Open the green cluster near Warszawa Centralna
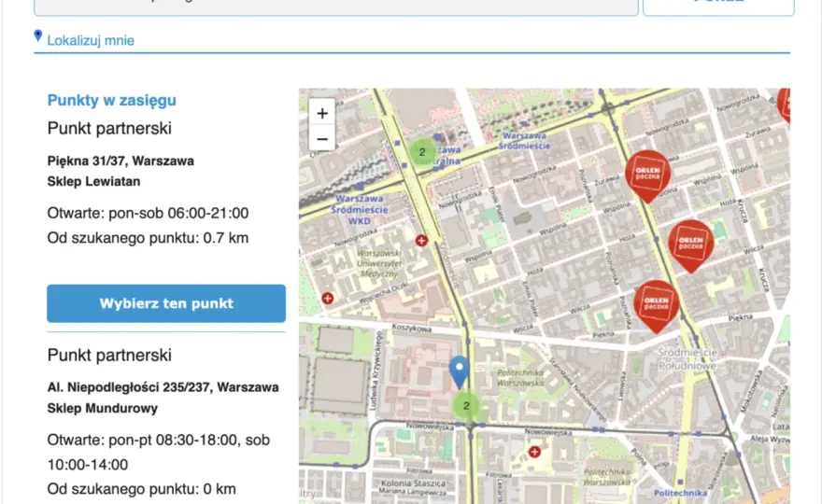The width and height of the screenshot is (822, 504). 422,152
